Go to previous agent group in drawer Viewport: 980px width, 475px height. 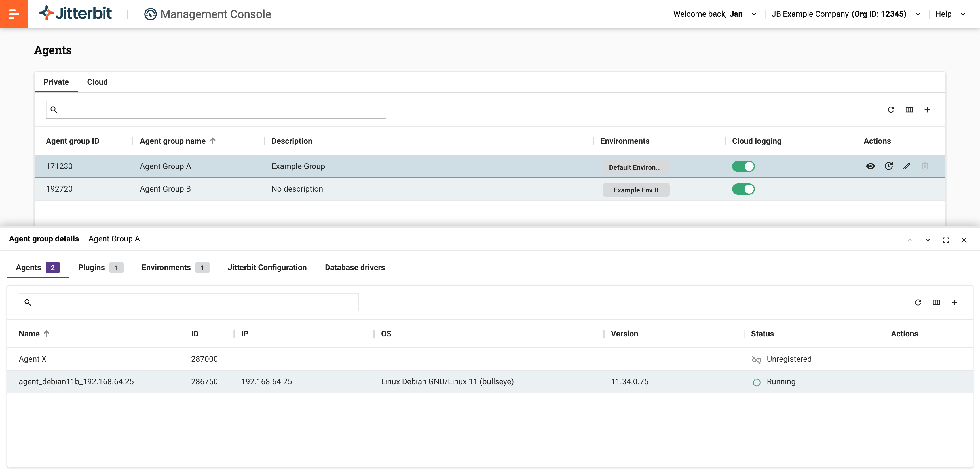(910, 240)
